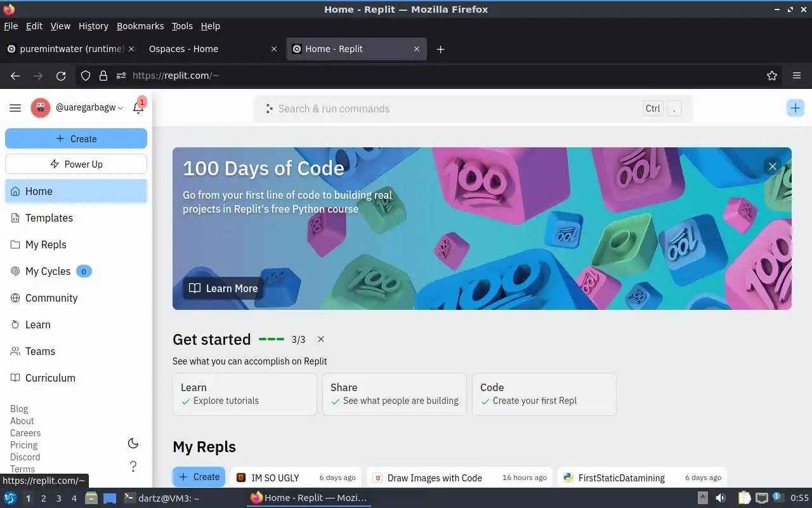Close the Home - Replit tab
Viewport: 812px width, 508px height.
417,49
